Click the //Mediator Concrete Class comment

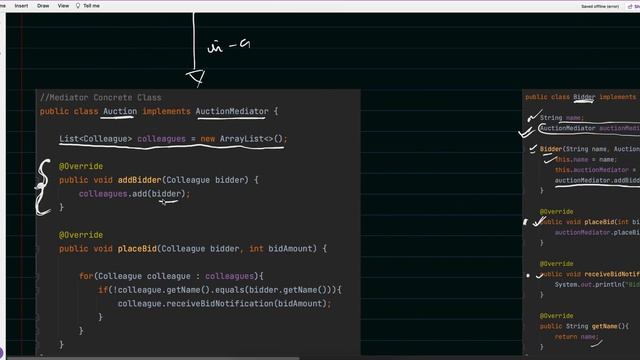click(101, 98)
